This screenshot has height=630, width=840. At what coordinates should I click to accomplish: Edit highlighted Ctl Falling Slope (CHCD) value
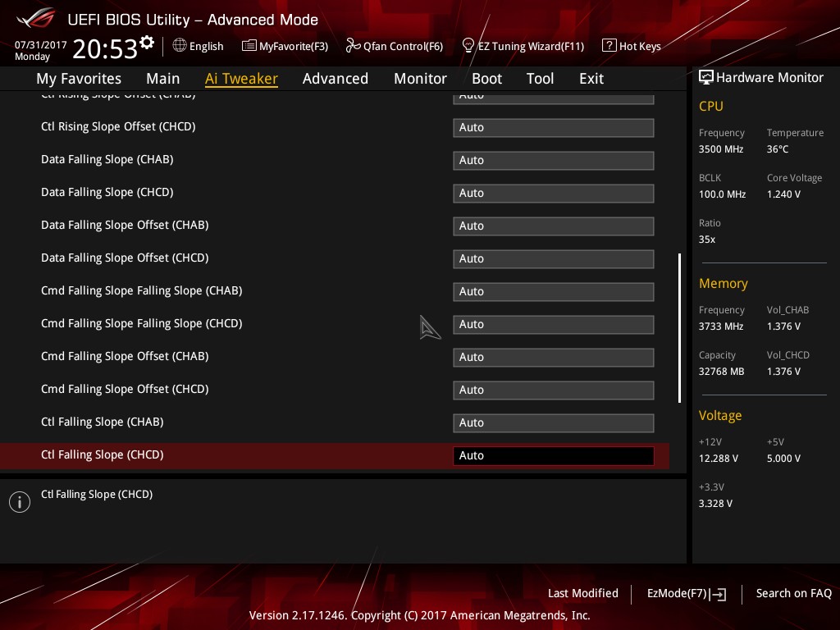click(x=554, y=455)
